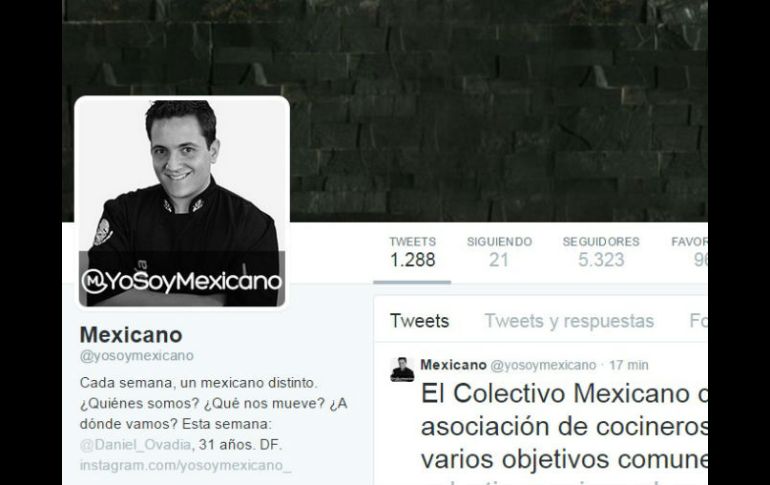Open the Seguidores list of 5.323
Image resolution: width=770 pixels, height=485 pixels.
coord(601,252)
